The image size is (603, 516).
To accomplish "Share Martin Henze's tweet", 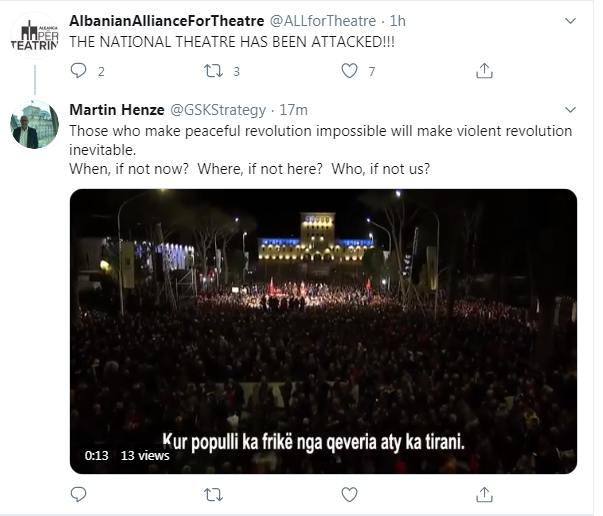I will tap(484, 495).
